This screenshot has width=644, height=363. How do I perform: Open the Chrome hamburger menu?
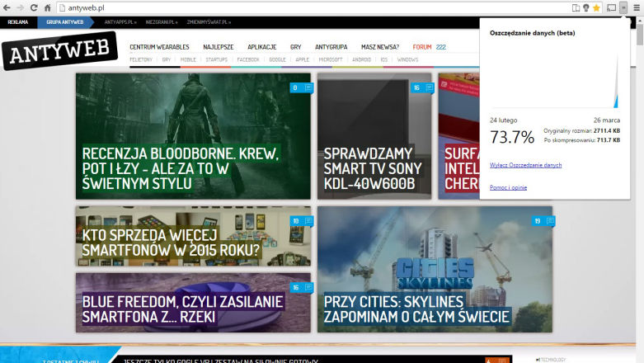(637, 7)
